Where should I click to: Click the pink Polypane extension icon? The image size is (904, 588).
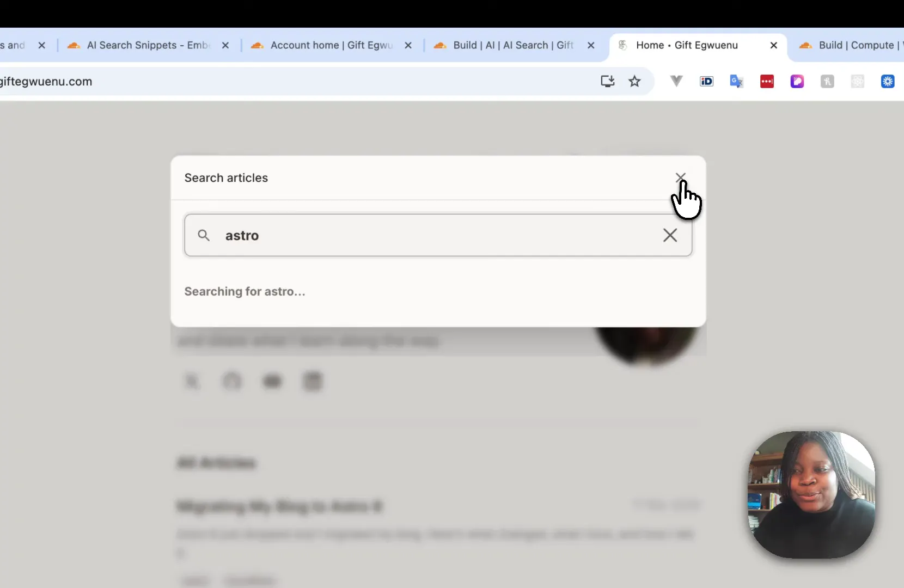tap(797, 82)
